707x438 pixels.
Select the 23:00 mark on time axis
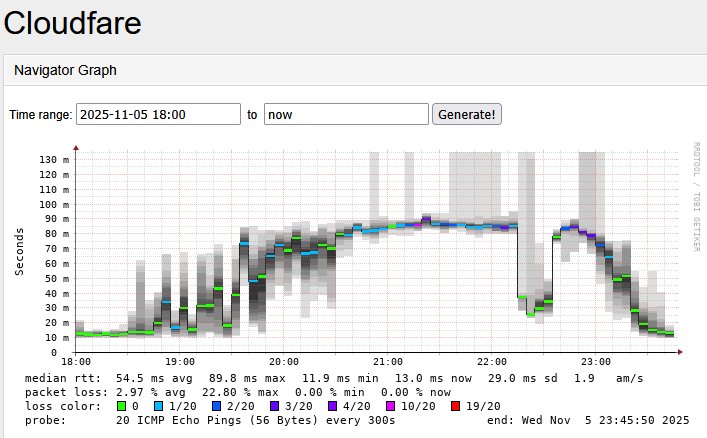point(596,361)
